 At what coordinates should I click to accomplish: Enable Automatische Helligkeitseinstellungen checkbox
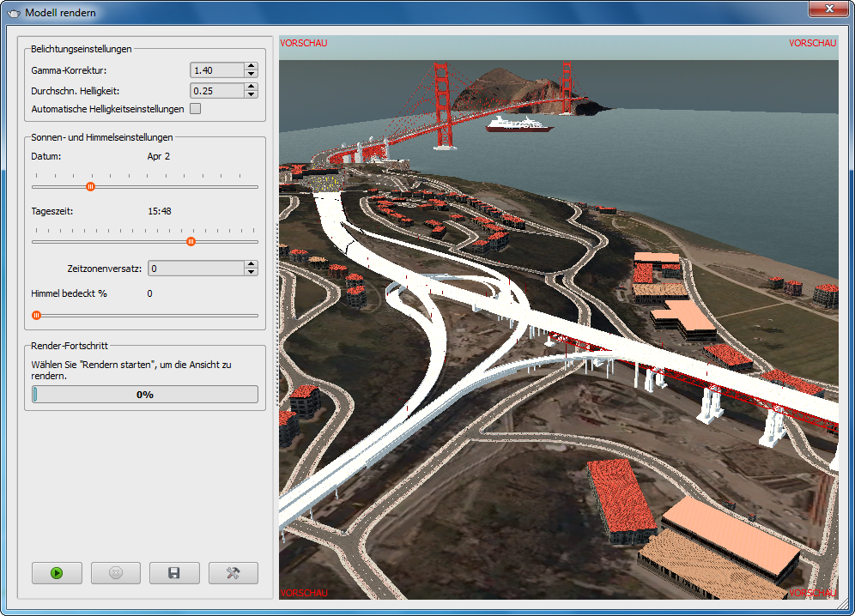(195, 109)
